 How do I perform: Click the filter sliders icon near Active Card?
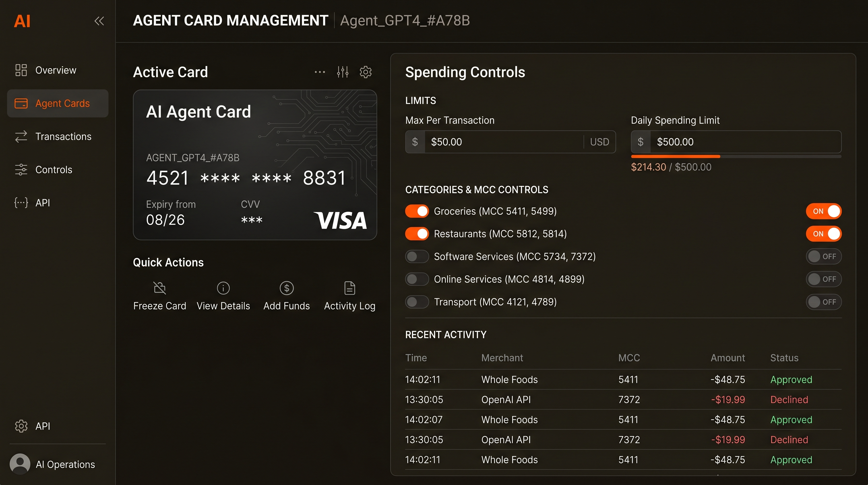342,72
